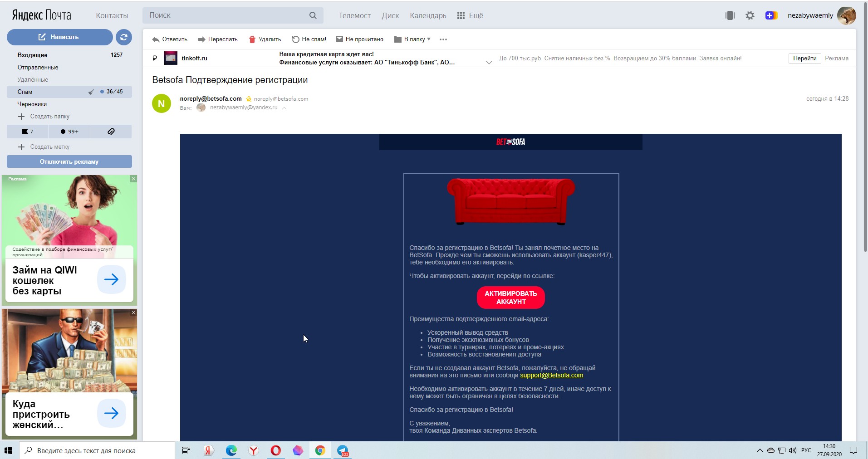Open Календарь from the top bar
Screen dimensions: 868x459
pyautogui.click(x=428, y=15)
